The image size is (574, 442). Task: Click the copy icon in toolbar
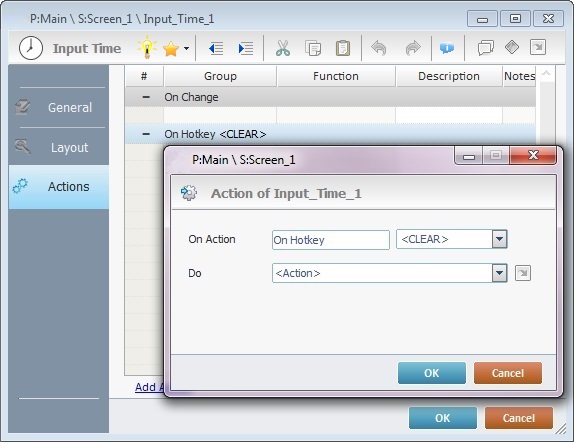313,48
